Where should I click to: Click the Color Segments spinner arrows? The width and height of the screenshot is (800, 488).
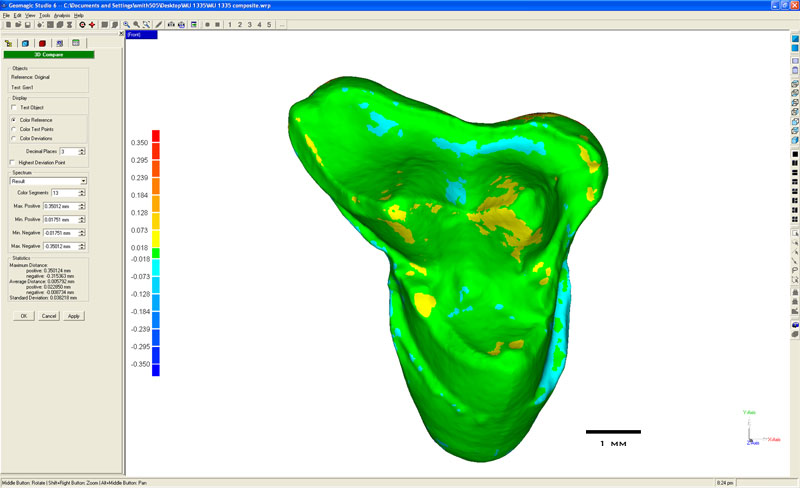point(83,192)
